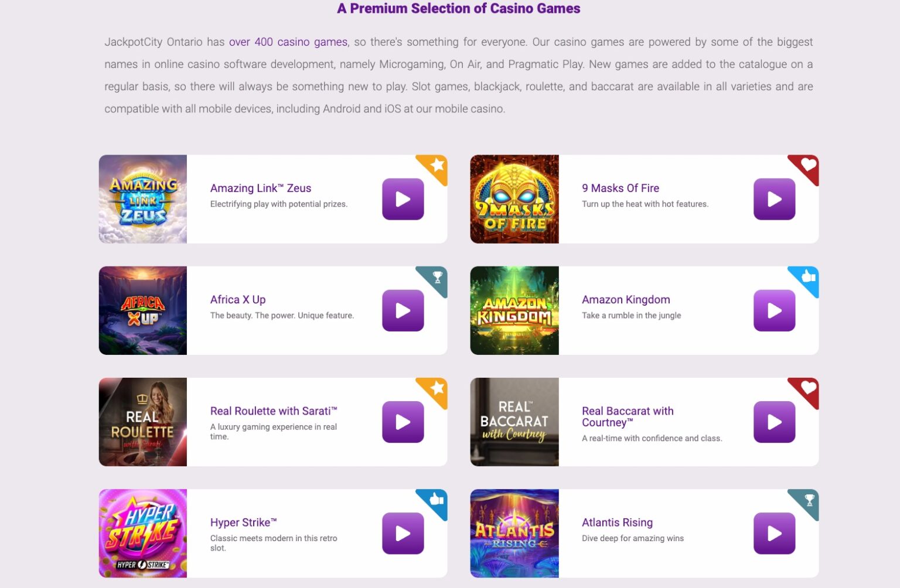Click the heart badge on 9 Masks Of Fire
This screenshot has width=900, height=588.
[x=809, y=165]
